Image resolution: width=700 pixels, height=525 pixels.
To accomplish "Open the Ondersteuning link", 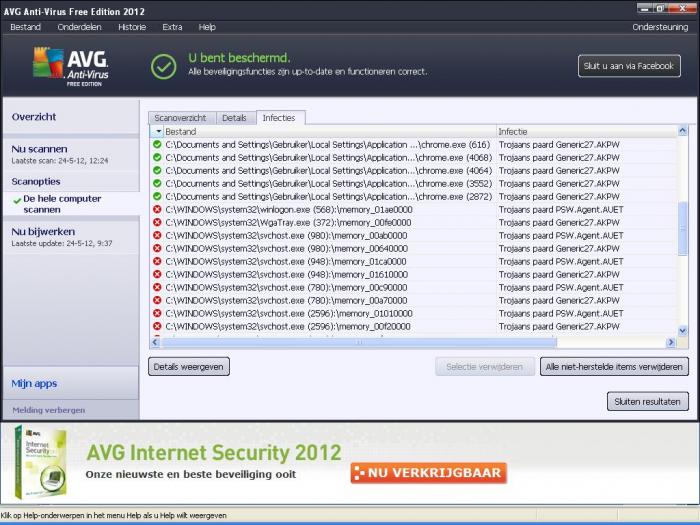I will click(660, 27).
